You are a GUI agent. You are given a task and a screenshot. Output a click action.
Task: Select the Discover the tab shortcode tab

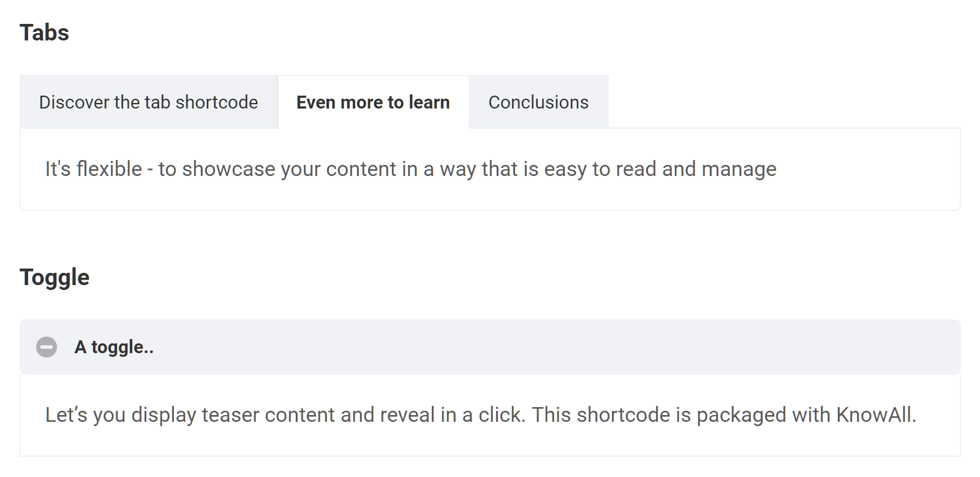148,102
